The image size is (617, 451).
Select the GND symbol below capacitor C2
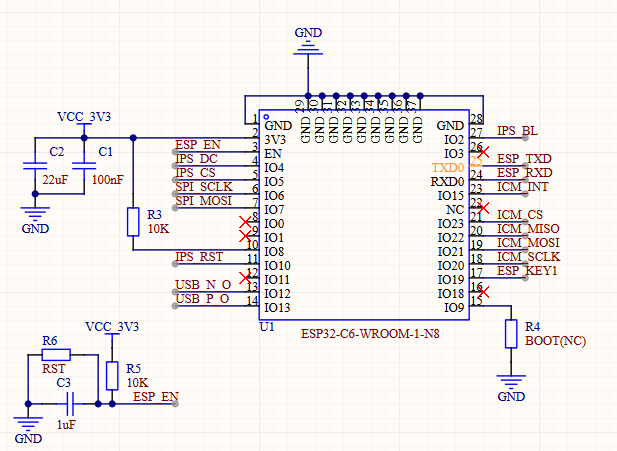click(35, 220)
